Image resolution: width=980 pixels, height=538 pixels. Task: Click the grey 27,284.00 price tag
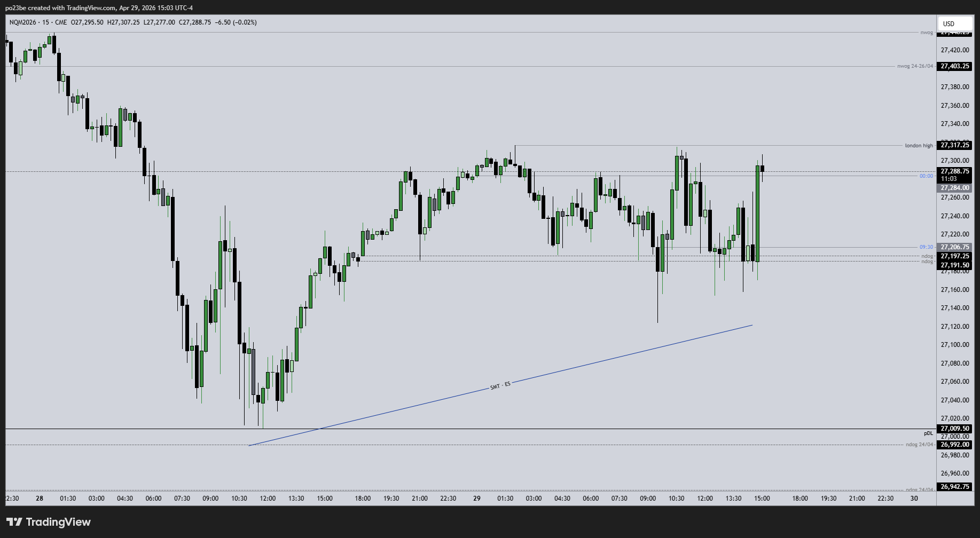(x=955, y=188)
